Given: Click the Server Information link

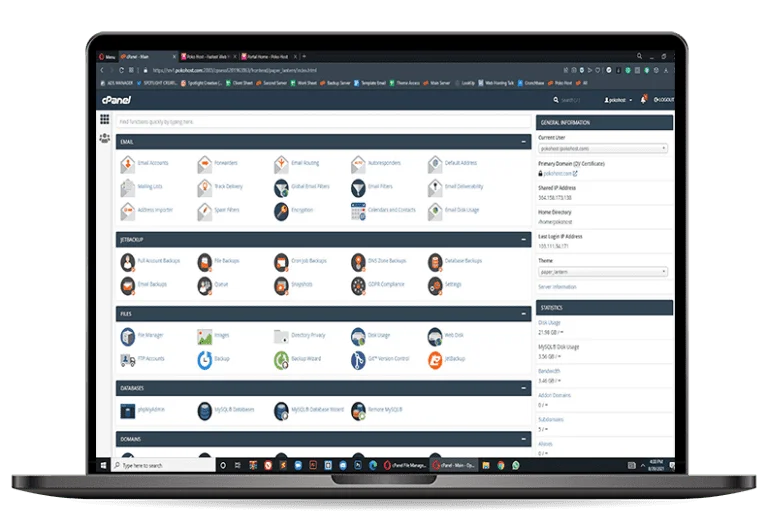Looking at the screenshot, I should point(558,287).
